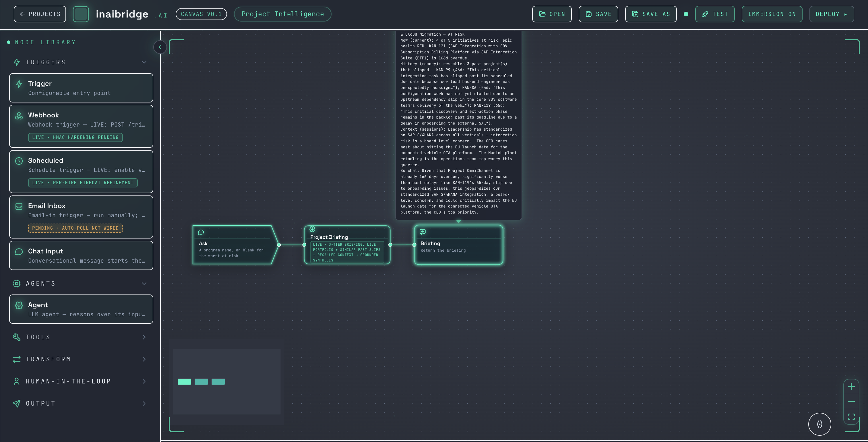The image size is (868, 442).
Task: Click the Output paper plane icon
Action: 17,404
